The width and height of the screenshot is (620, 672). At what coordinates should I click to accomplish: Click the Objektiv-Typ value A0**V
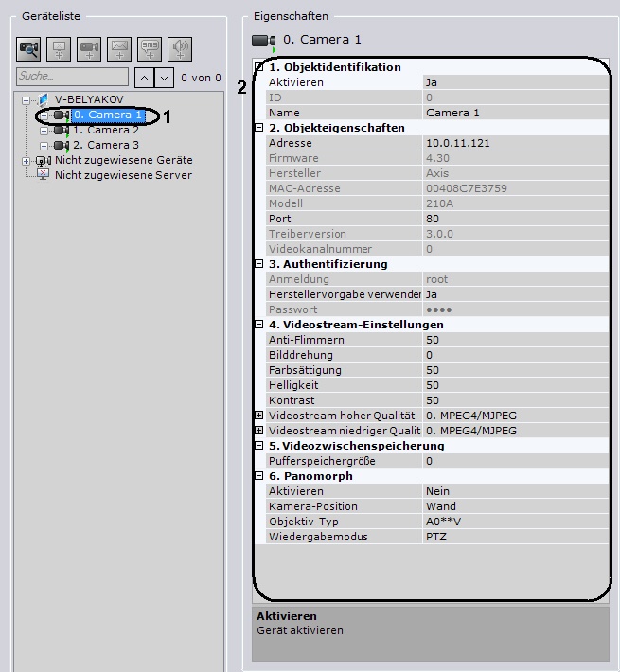(x=516, y=522)
